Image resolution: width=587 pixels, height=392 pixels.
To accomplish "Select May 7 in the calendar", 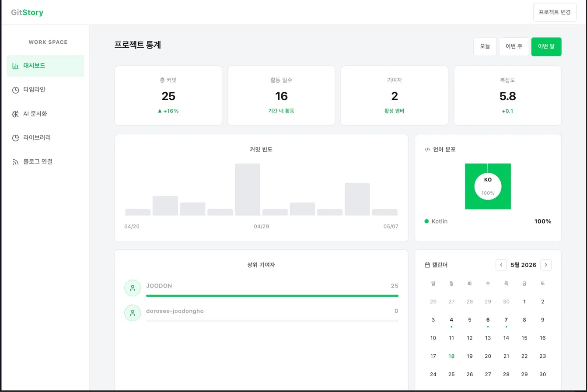I will tap(506, 320).
